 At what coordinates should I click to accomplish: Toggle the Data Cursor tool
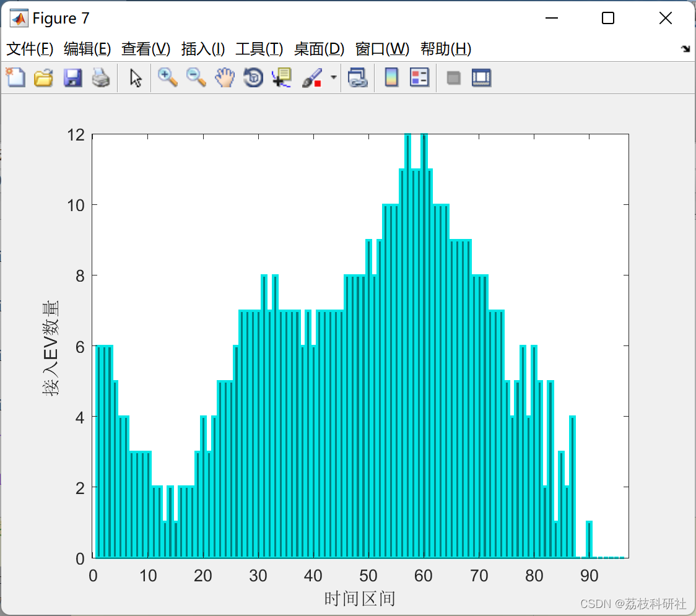(x=282, y=77)
